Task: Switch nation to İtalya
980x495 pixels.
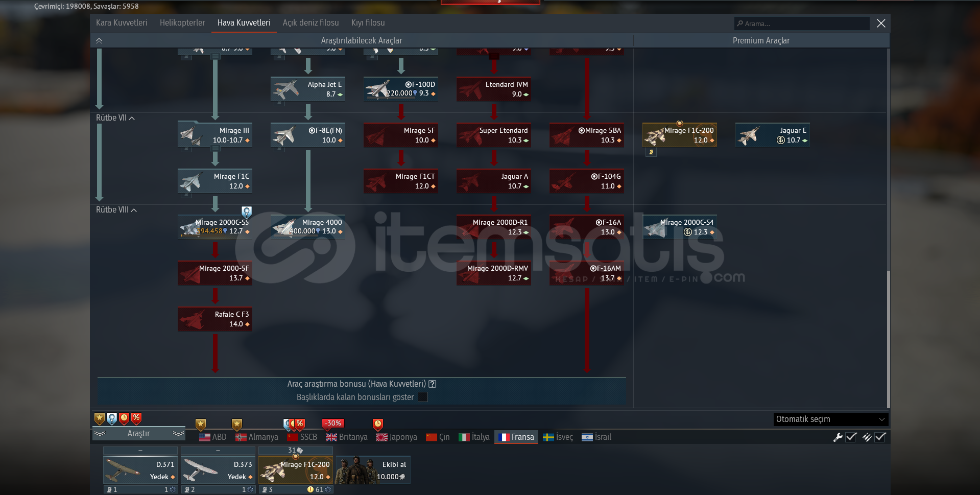Action: point(474,437)
